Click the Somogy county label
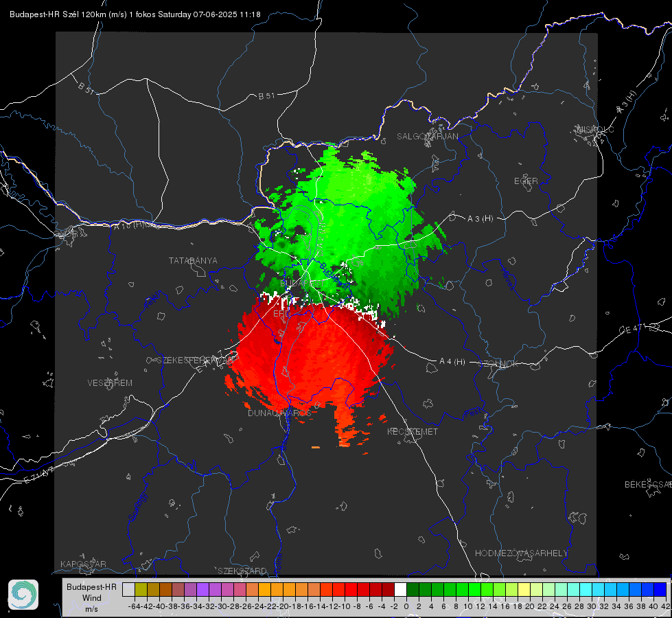 tap(137, 507)
